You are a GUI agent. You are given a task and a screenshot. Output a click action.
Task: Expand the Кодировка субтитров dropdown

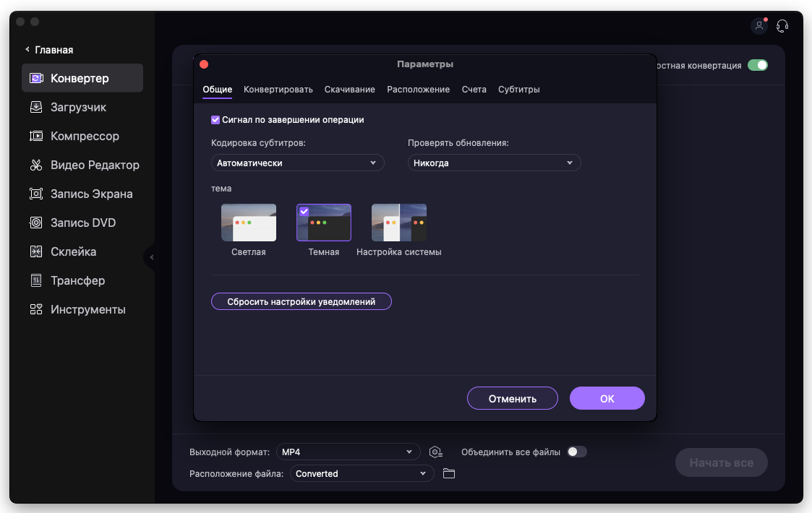[297, 163]
